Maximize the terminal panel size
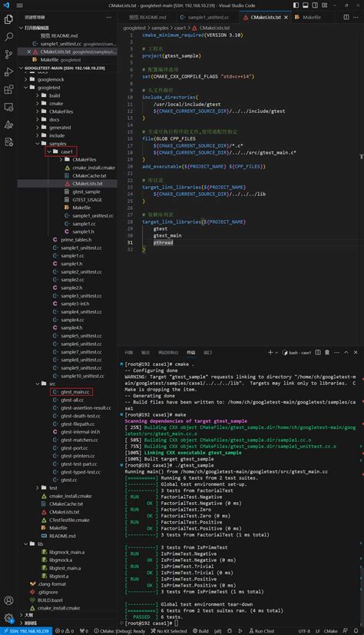 point(346,352)
